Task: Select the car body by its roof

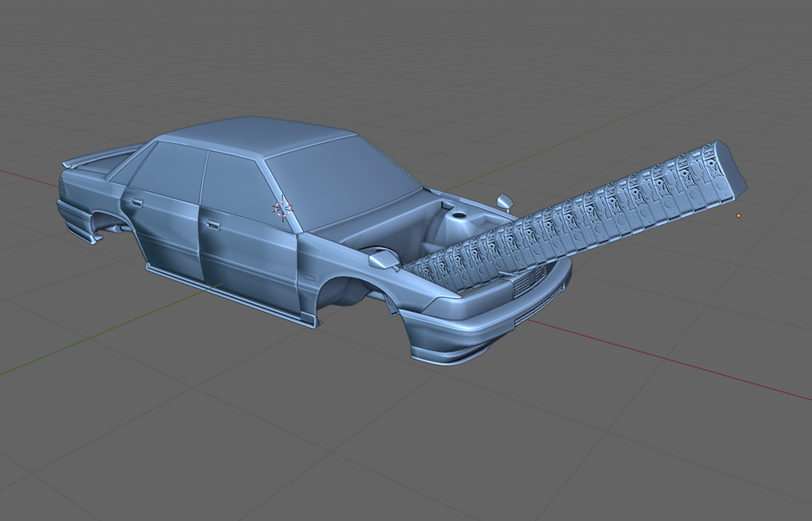Action: point(259,136)
